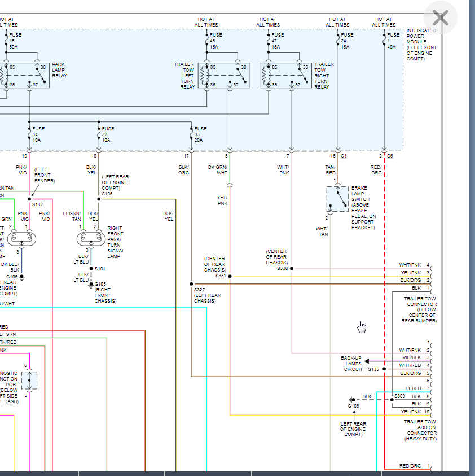Click the Fuse 47 15A symbol
This screenshot has width=475, height=476.
268,39
